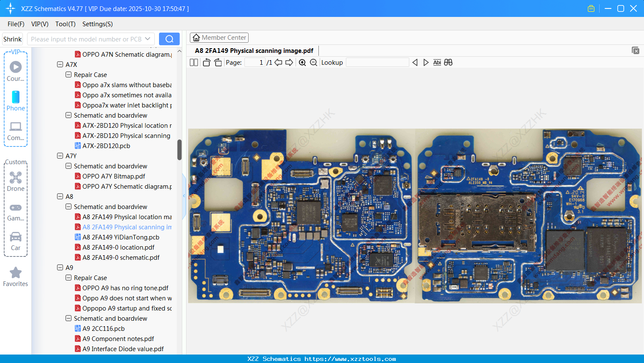
Task: Open the yellow toolbox icon in title bar
Action: [591, 8]
